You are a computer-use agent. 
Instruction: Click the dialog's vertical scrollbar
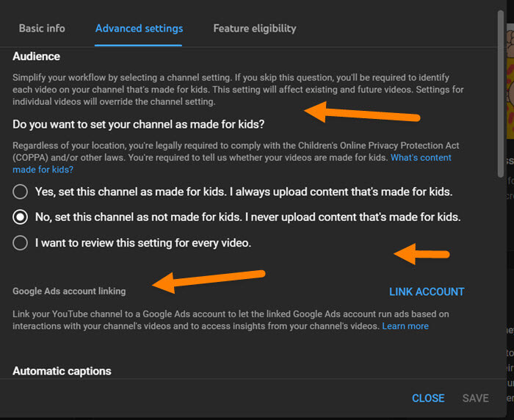tap(500, 94)
